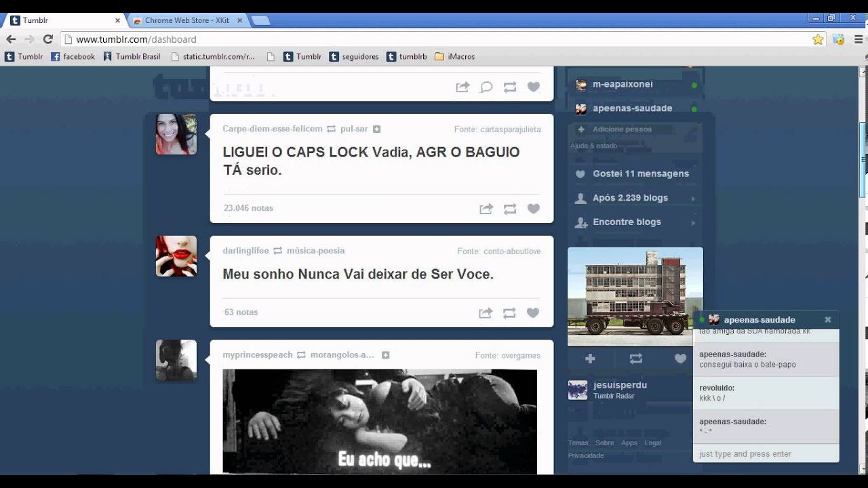The width and height of the screenshot is (868, 488).
Task: Open the Tumblr browser tab
Action: (64, 20)
